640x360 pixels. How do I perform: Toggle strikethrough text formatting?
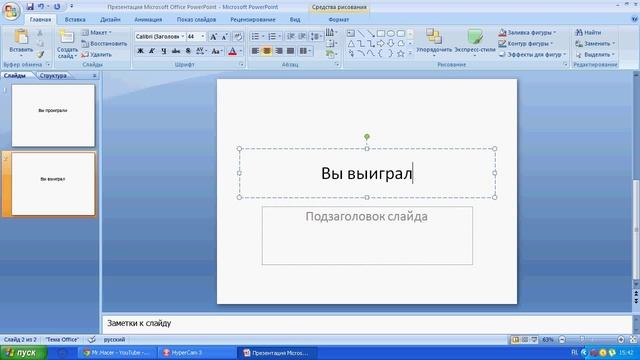[176, 51]
